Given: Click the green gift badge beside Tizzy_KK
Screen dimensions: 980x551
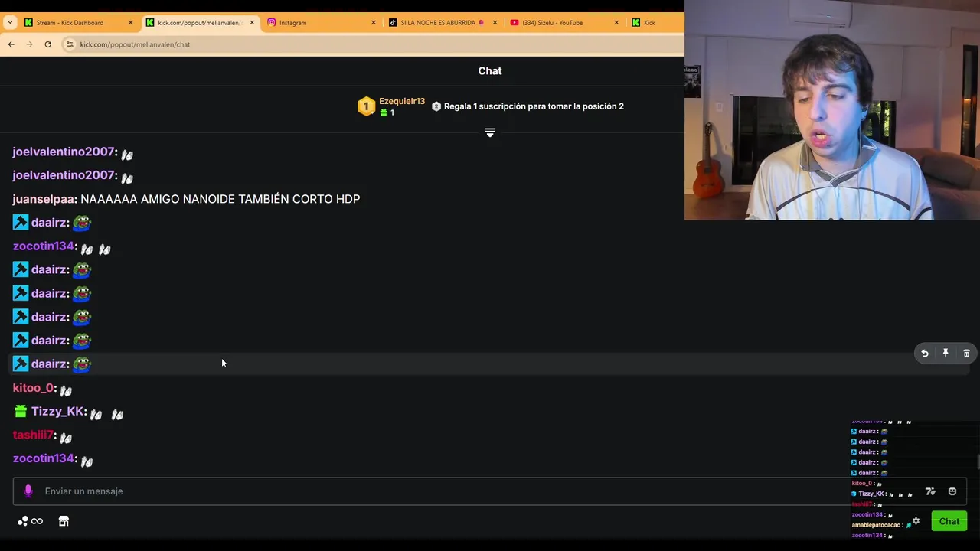Looking at the screenshot, I should pyautogui.click(x=21, y=412).
